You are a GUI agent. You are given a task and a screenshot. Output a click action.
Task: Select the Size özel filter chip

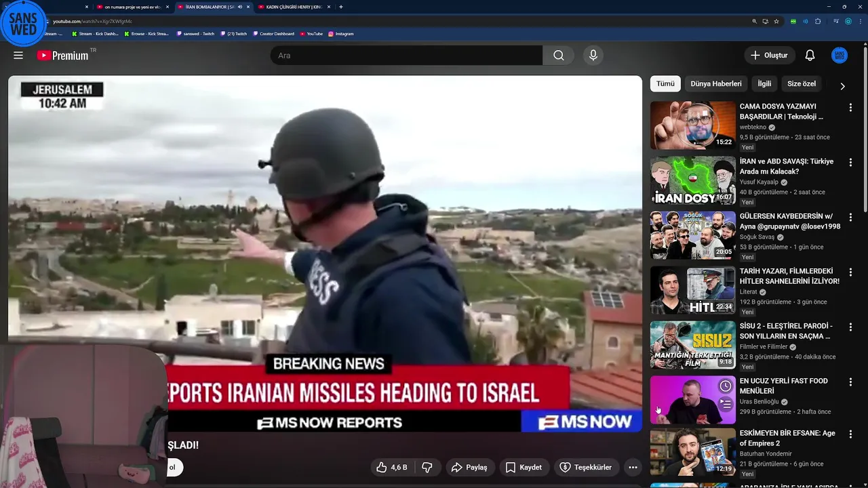point(802,84)
